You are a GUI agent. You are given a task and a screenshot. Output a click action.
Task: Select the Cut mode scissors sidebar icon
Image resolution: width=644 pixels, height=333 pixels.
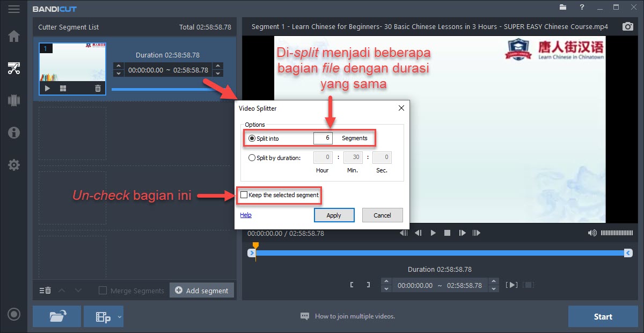(x=14, y=68)
